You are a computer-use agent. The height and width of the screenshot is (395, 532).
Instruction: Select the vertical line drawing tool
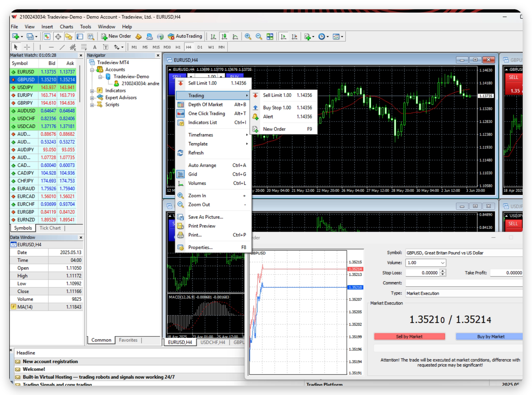click(40, 47)
